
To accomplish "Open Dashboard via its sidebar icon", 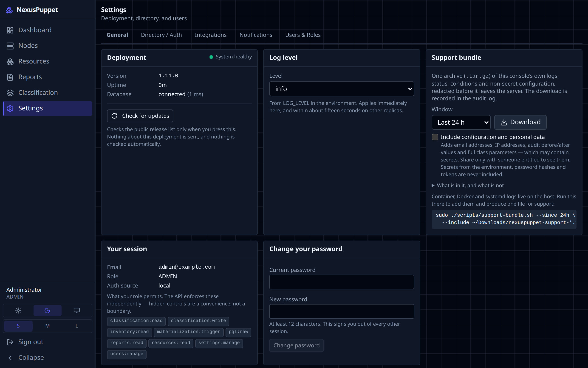I will pyautogui.click(x=10, y=30).
